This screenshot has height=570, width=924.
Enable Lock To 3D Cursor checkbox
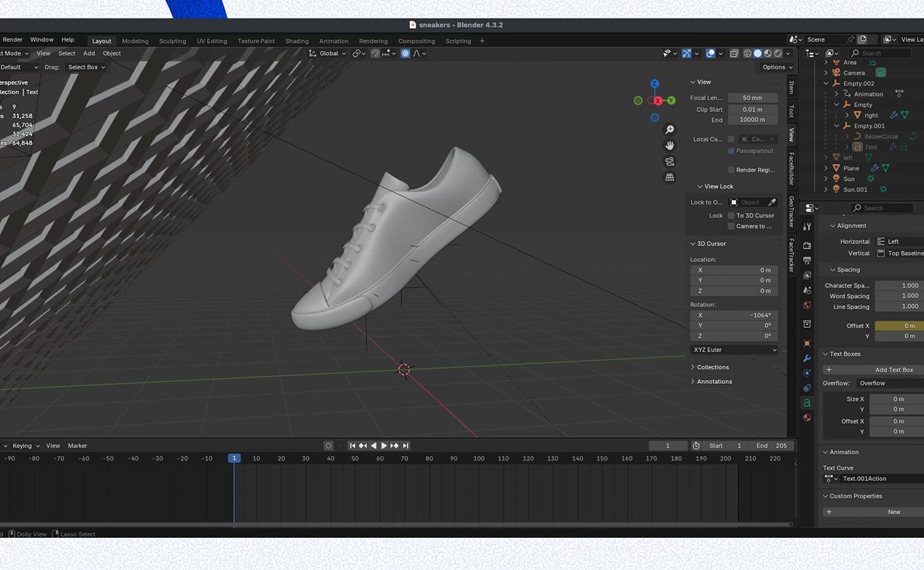click(731, 216)
